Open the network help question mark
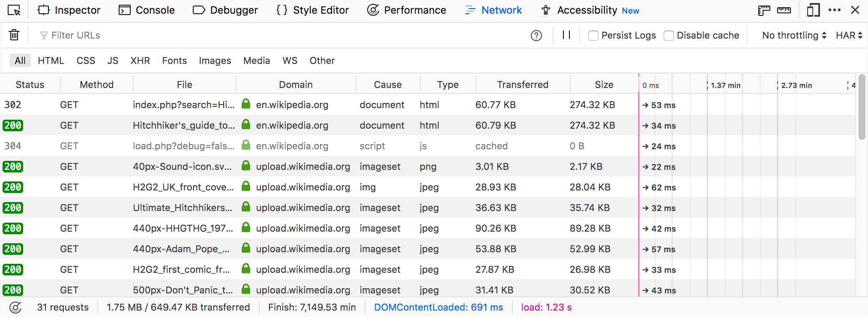 (536, 36)
